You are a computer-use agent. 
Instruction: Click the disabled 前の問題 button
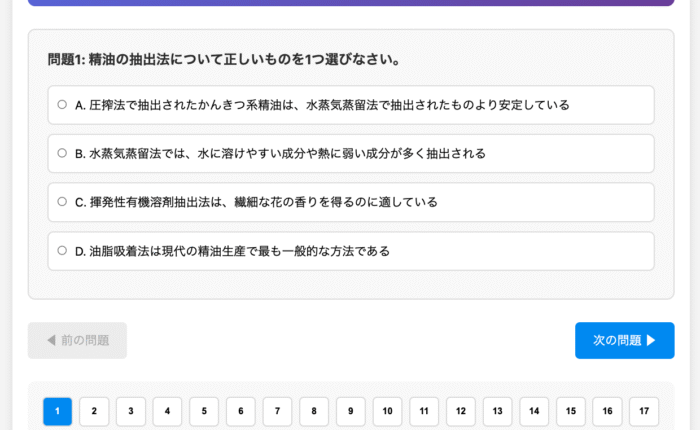(x=77, y=340)
